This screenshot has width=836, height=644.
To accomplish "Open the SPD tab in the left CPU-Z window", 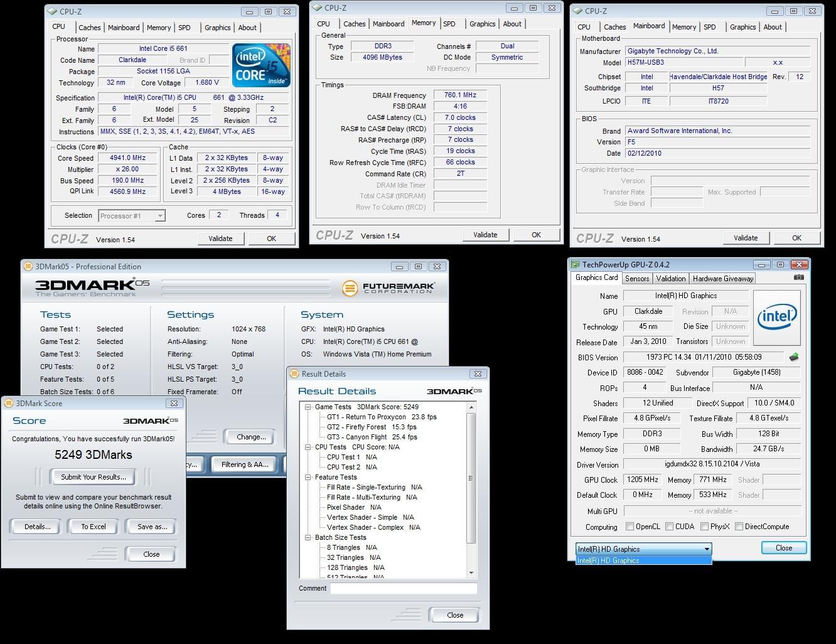I will (185, 28).
